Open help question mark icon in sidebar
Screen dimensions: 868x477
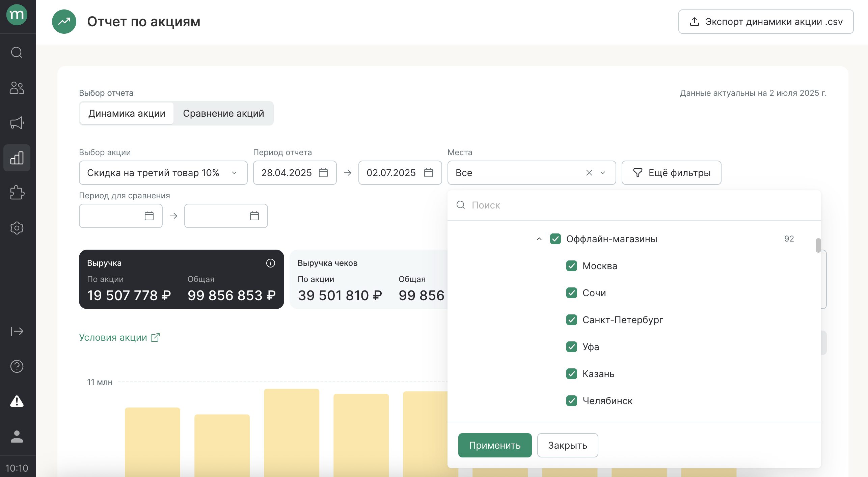coord(17,366)
